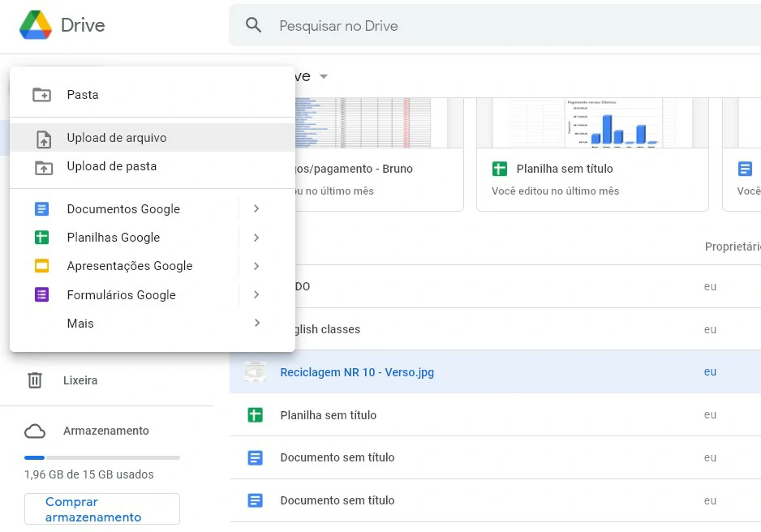Expand the Planilhas Google submenu arrow

click(256, 238)
